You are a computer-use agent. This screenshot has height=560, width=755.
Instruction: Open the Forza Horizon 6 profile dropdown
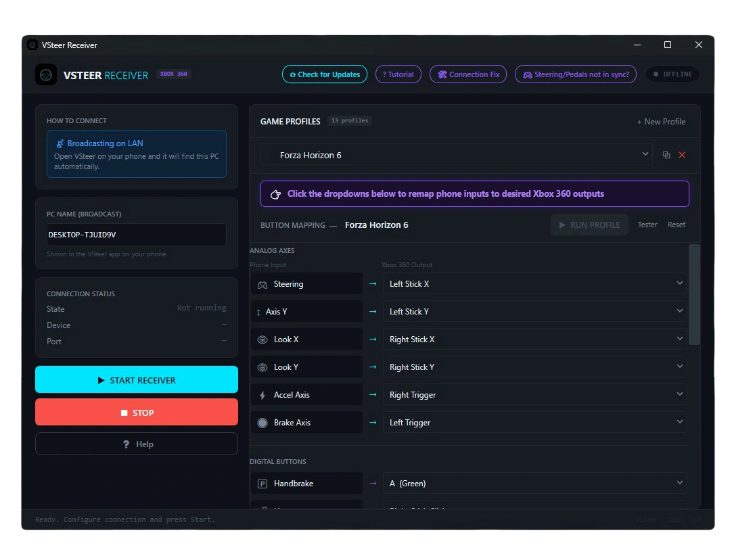(457, 155)
